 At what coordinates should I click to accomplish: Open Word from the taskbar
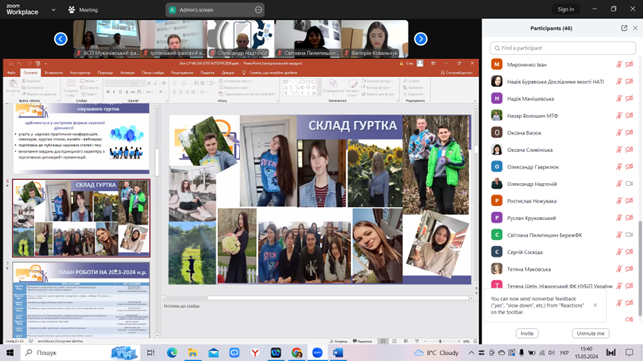click(x=338, y=352)
